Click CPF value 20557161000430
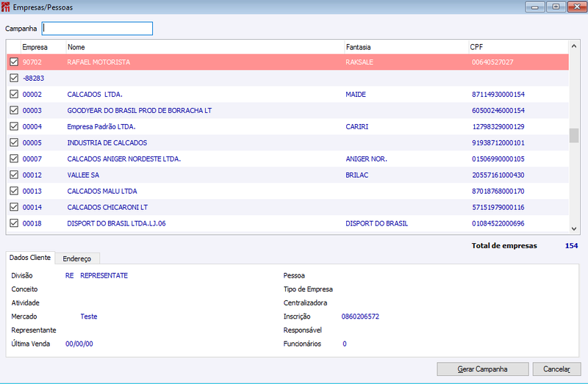The height and width of the screenshot is (384, 588). (x=498, y=175)
